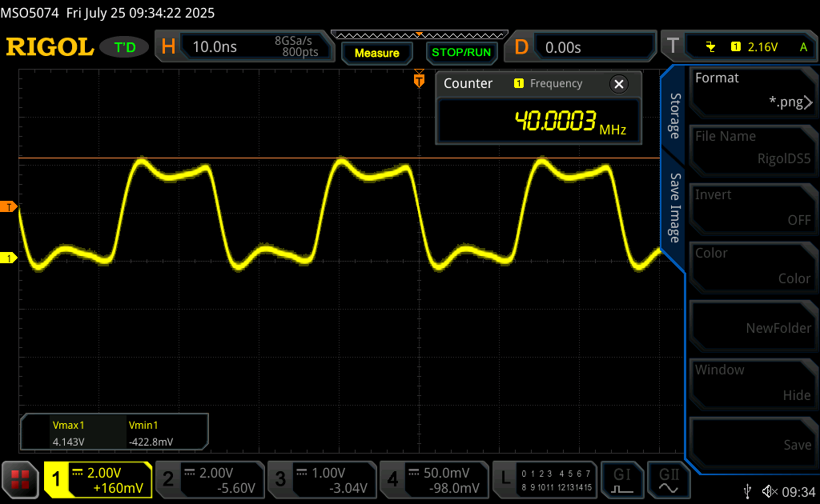This screenshot has width=820, height=504.
Task: Toggle the muted speaker icon
Action: tap(770, 491)
